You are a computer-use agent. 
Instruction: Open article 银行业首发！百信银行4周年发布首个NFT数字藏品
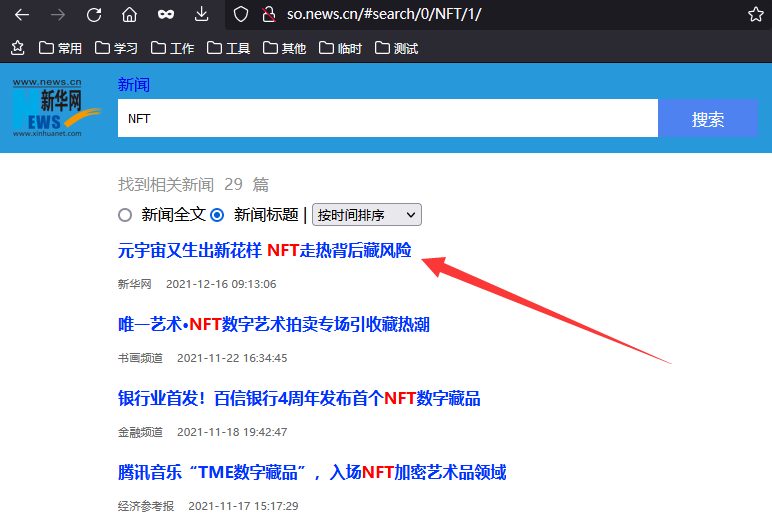coord(299,398)
